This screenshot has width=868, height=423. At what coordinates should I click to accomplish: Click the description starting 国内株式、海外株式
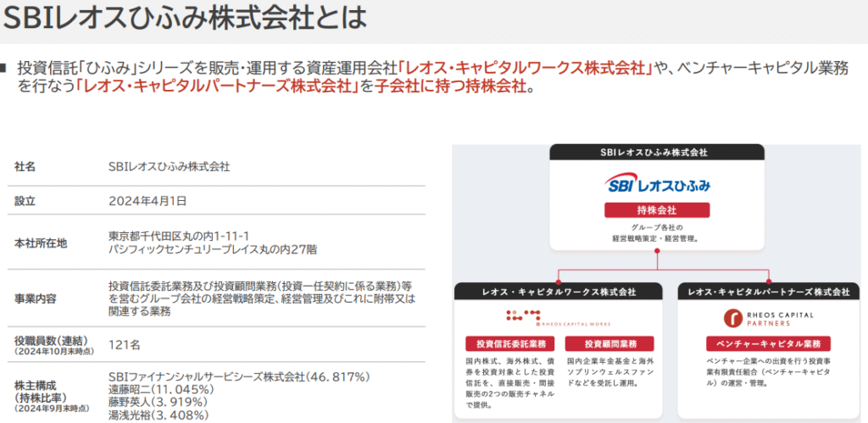pos(509,382)
